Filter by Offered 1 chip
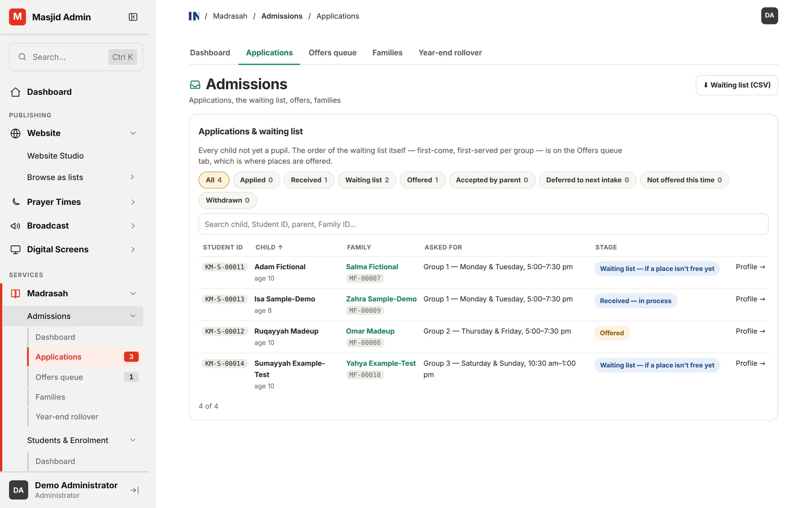The width and height of the screenshot is (812, 508). click(422, 180)
